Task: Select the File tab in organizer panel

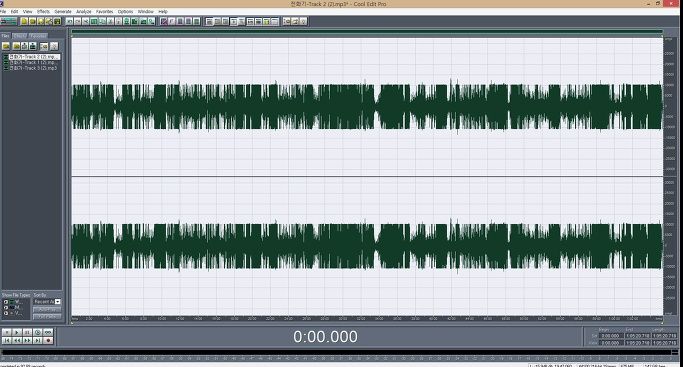Action: coord(6,36)
